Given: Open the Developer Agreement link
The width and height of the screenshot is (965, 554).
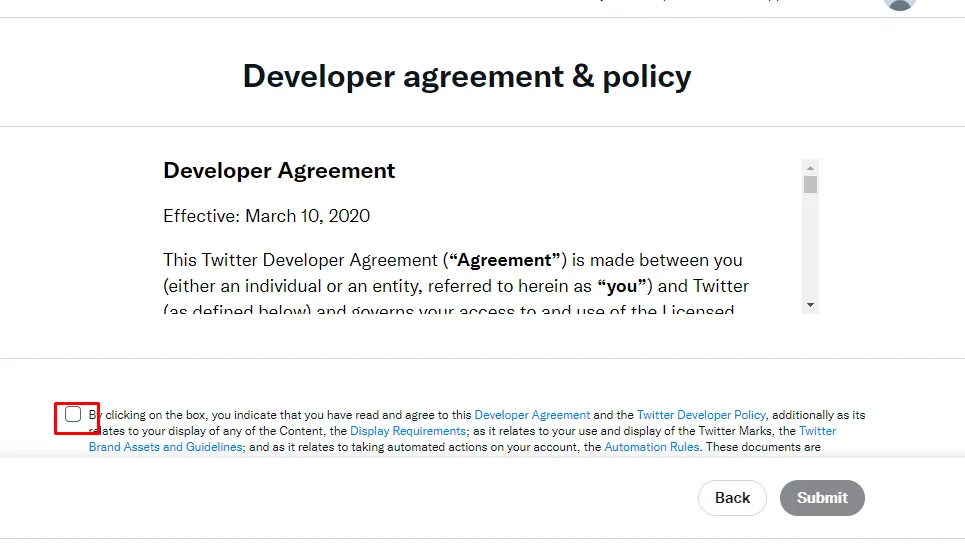Looking at the screenshot, I should pyautogui.click(x=532, y=415).
